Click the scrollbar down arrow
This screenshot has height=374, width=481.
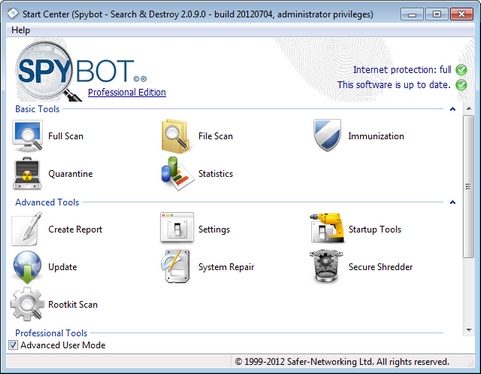(x=469, y=330)
